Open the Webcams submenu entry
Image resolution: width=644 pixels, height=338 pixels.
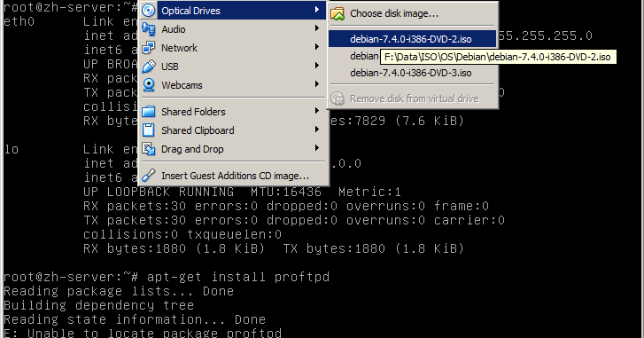pyautogui.click(x=233, y=84)
